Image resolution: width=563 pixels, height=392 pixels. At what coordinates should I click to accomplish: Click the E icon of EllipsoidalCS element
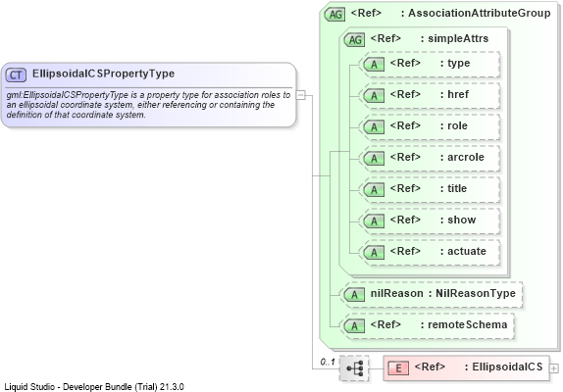[398, 367]
